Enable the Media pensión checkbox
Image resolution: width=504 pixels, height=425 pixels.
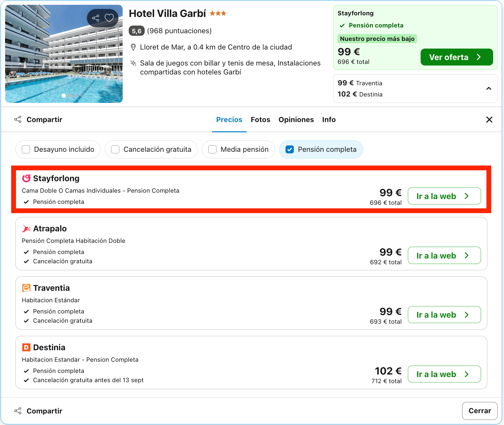coord(212,149)
